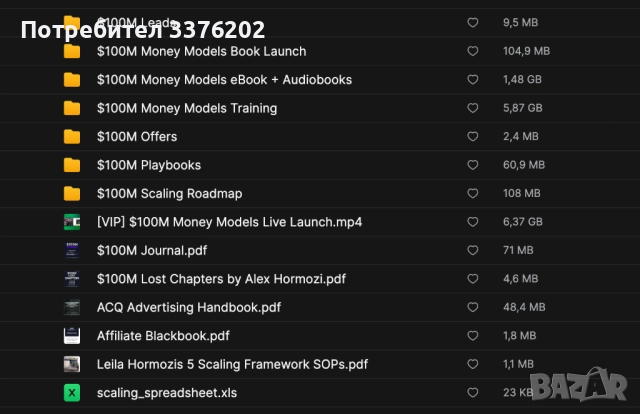Select $100M Money Models eBook + Audiobooks name
The width and height of the screenshot is (640, 414).
click(x=224, y=80)
